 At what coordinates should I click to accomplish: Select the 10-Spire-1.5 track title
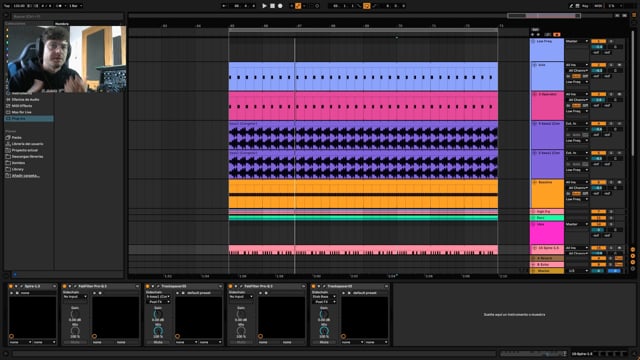pos(548,248)
